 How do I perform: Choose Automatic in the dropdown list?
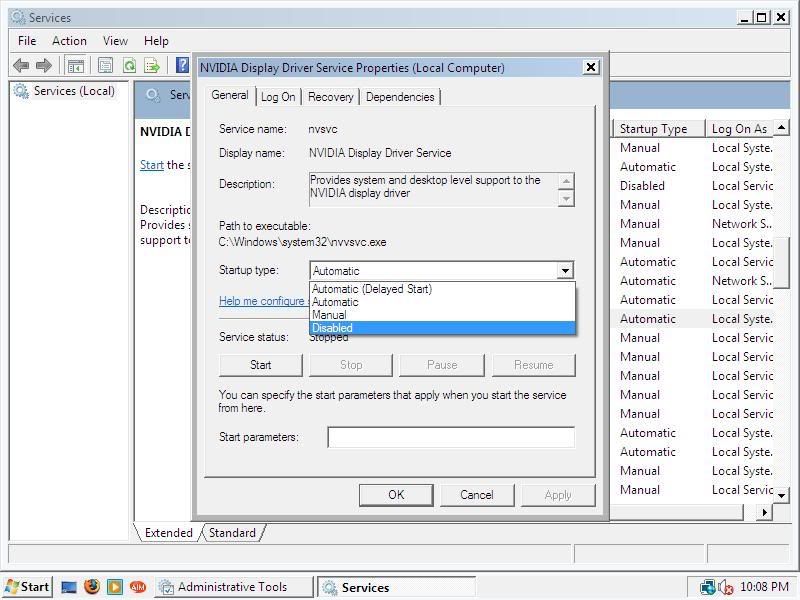442,302
